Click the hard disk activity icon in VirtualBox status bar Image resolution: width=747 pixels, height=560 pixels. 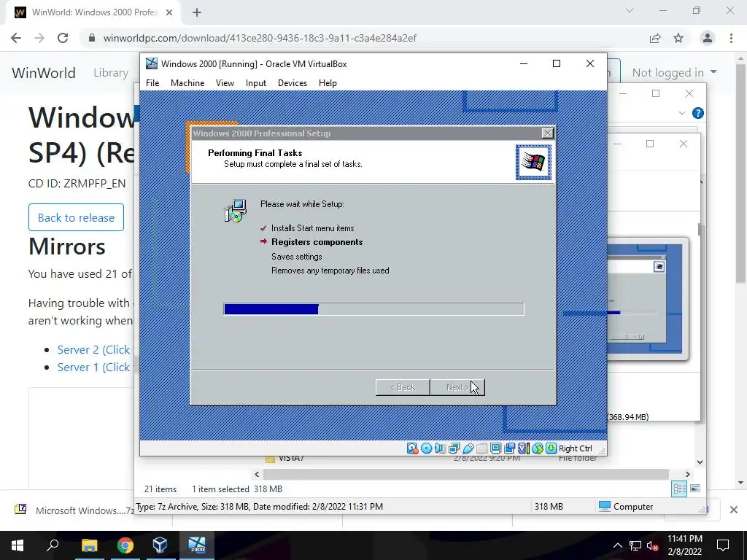pos(413,448)
